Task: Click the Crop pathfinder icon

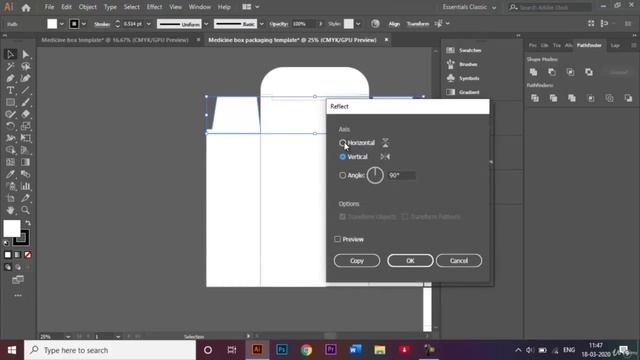Action: (x=591, y=98)
